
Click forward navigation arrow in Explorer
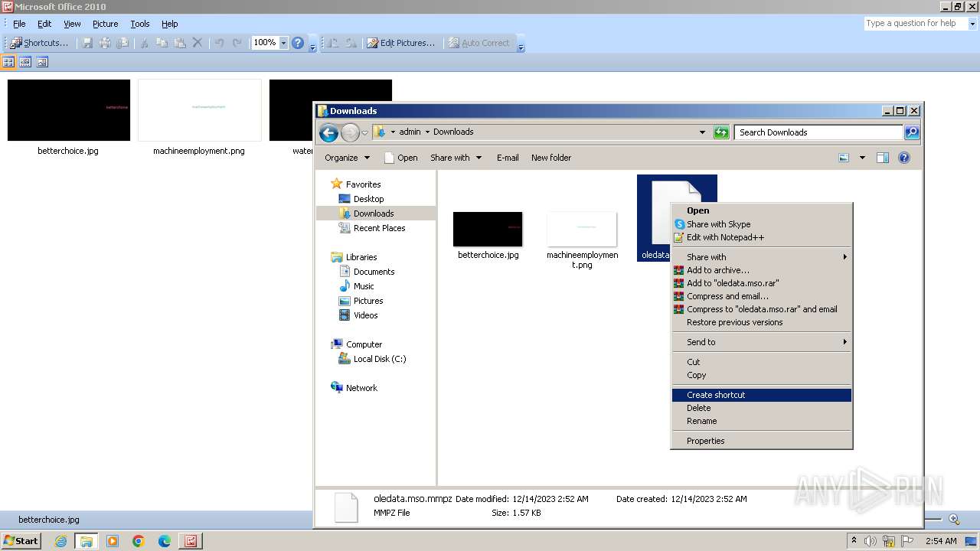click(350, 133)
